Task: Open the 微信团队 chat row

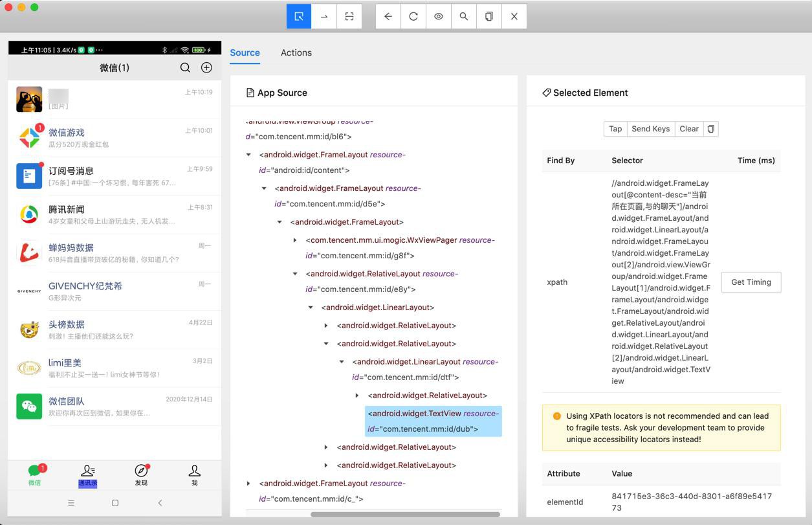Action: 115,405
